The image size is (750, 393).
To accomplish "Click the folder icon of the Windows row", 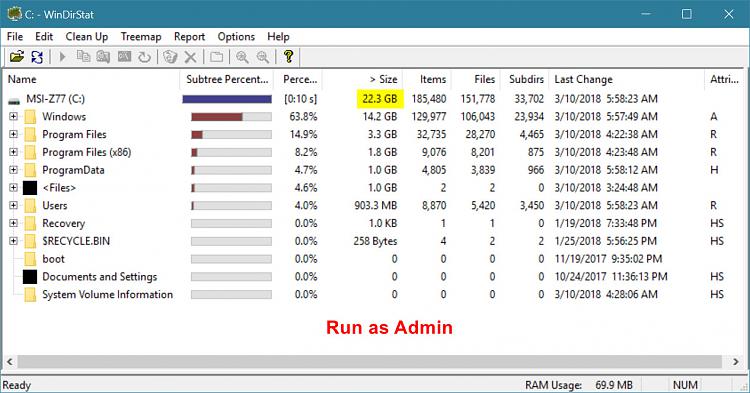I will point(30,117).
